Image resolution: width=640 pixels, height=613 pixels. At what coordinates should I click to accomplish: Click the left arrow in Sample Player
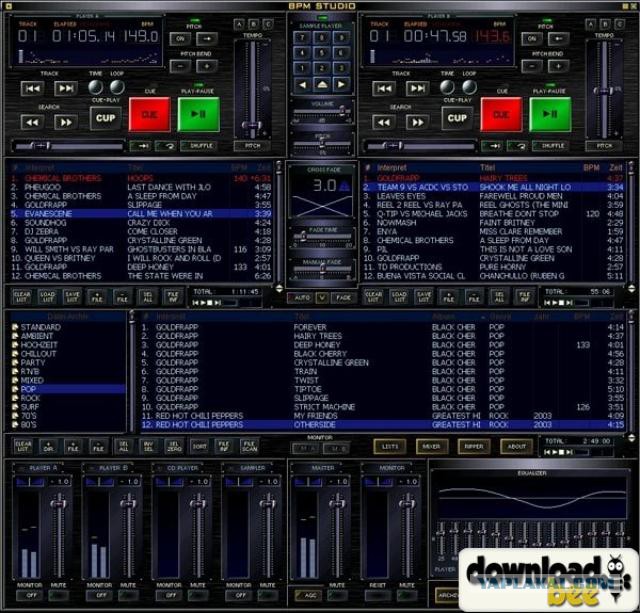[302, 85]
